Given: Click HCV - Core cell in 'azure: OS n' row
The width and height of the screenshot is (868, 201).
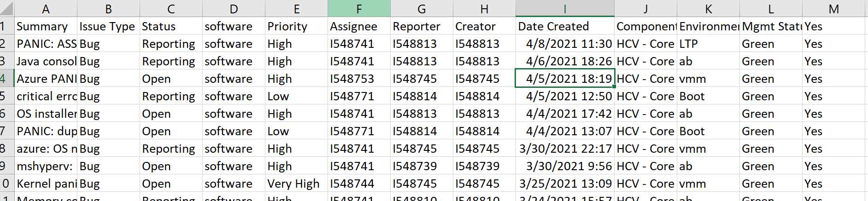Looking at the screenshot, I should point(645,149).
